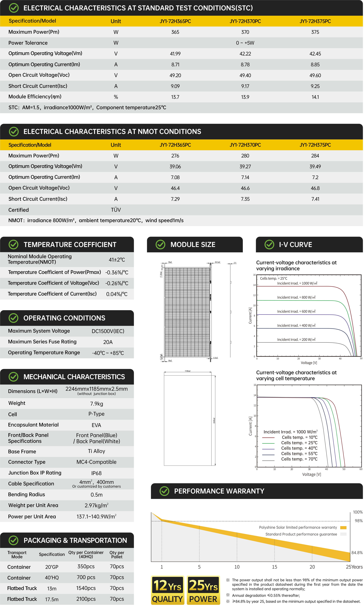
Task: Click the gray Standard Product guarantee swatch
Action: click(x=343, y=534)
